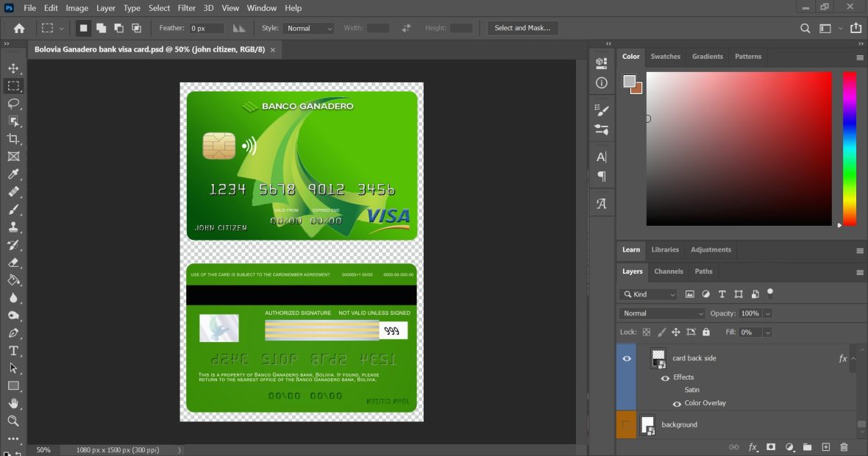868x456 pixels.
Task: Add a new layer mask
Action: pos(771,446)
